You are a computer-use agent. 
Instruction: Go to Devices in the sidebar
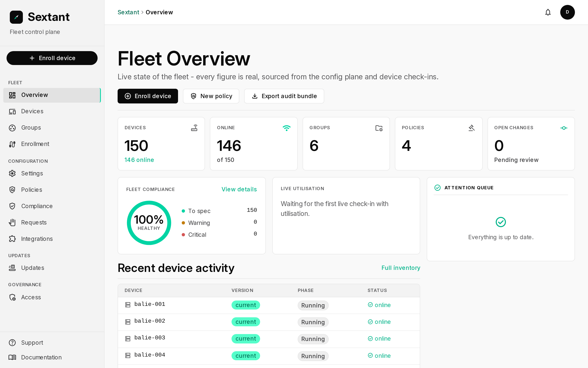[52, 111]
